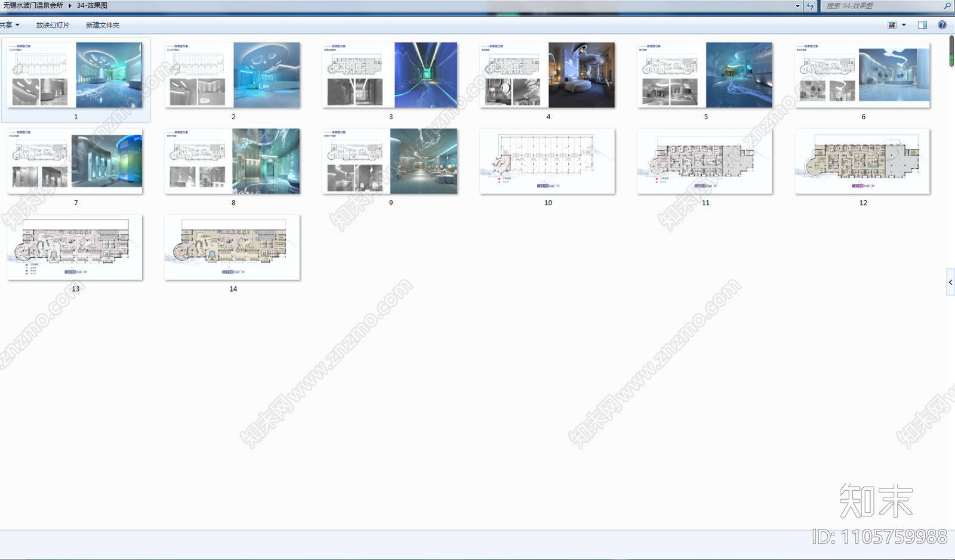Image resolution: width=955 pixels, height=560 pixels.
Task: Click the vertical scrollbar thumb
Action: 951,51
